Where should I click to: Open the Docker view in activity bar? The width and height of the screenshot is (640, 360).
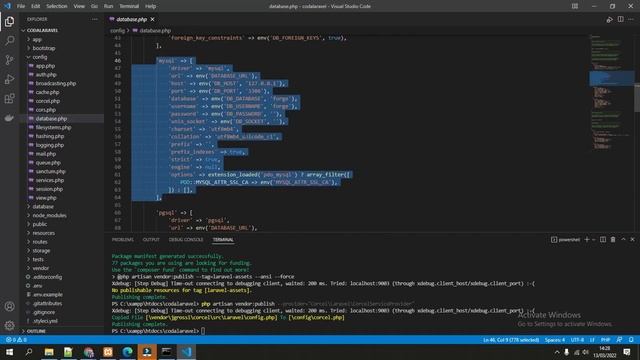(x=9, y=118)
